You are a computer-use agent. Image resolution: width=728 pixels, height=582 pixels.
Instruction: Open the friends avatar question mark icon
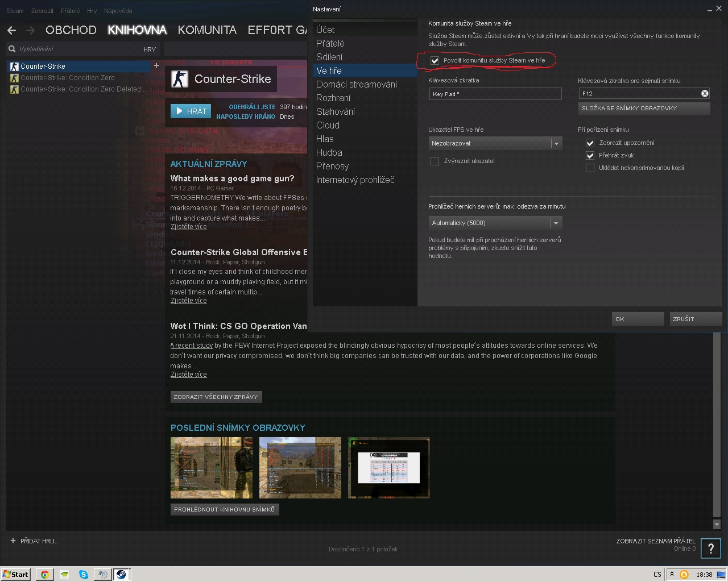pyautogui.click(x=710, y=548)
